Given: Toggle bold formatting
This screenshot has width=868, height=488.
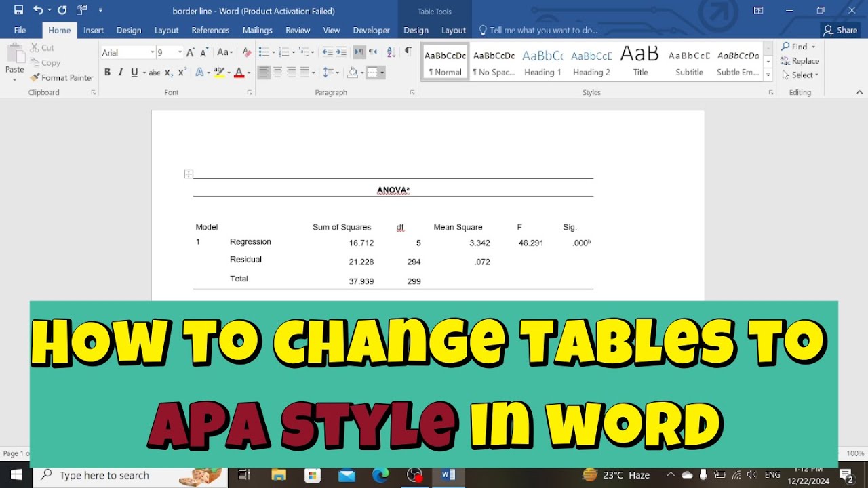Looking at the screenshot, I should pyautogui.click(x=107, y=73).
